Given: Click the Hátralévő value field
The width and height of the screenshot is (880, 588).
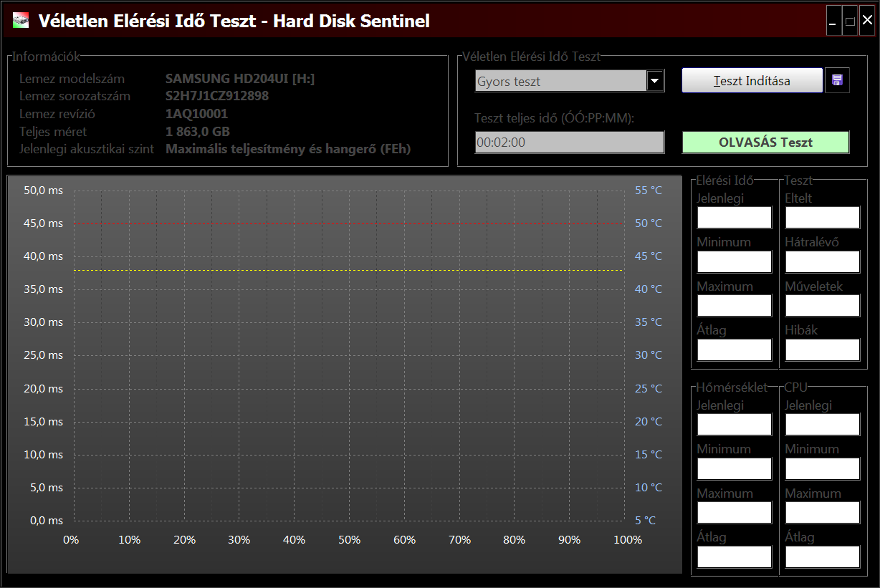Looking at the screenshot, I should [823, 261].
